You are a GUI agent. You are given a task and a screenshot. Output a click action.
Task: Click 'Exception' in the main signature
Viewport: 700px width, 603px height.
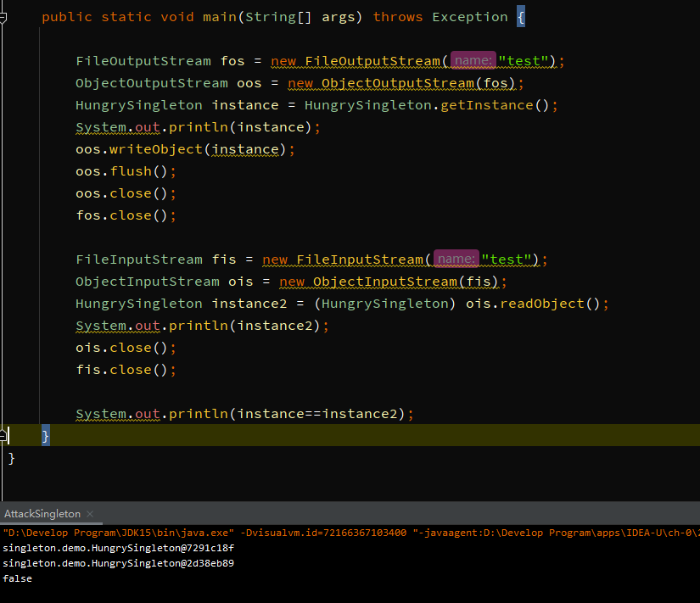click(470, 17)
